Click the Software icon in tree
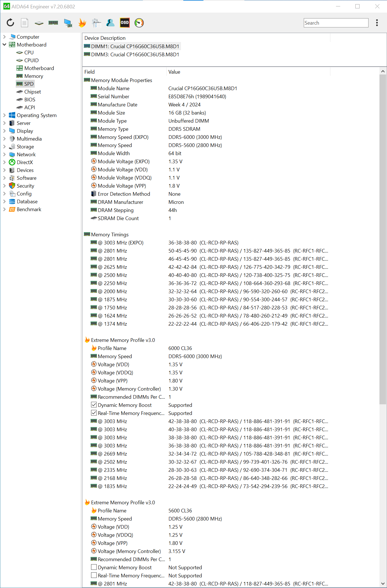Screen dimensions: 387x588 click(12, 178)
